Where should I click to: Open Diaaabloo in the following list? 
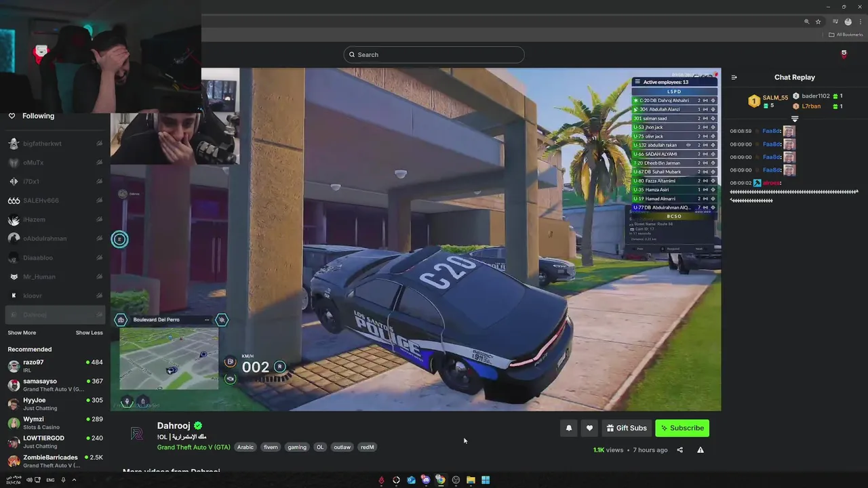pos(55,258)
